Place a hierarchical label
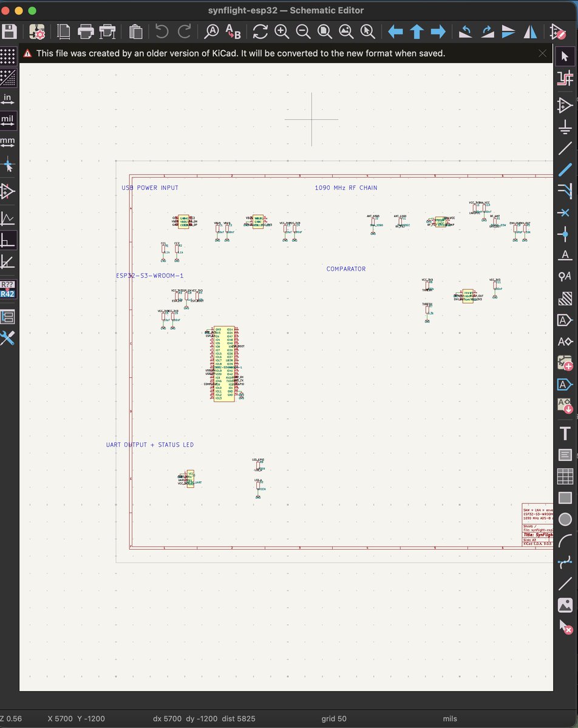 point(565,342)
